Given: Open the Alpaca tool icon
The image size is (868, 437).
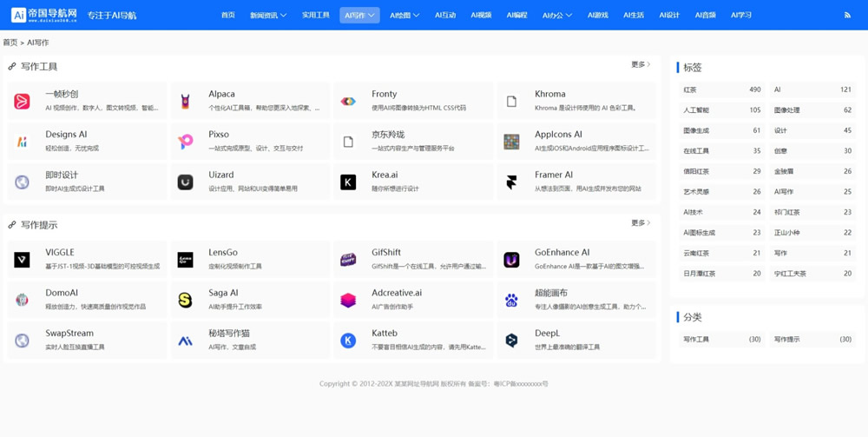Looking at the screenshot, I should (185, 102).
